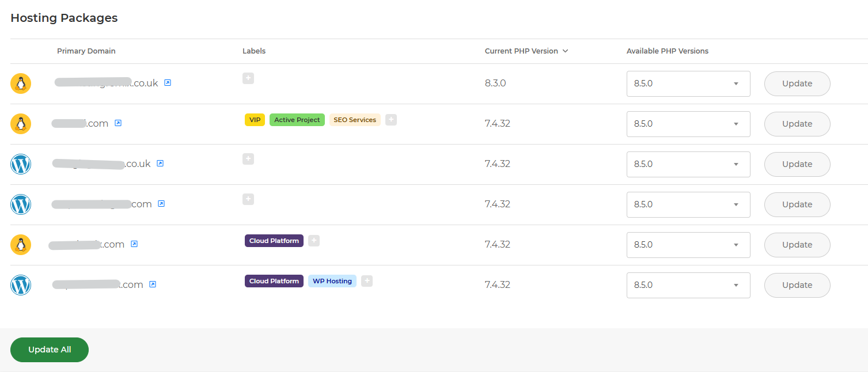Click the Tux icon on the Cloud Platform row

[21, 245]
